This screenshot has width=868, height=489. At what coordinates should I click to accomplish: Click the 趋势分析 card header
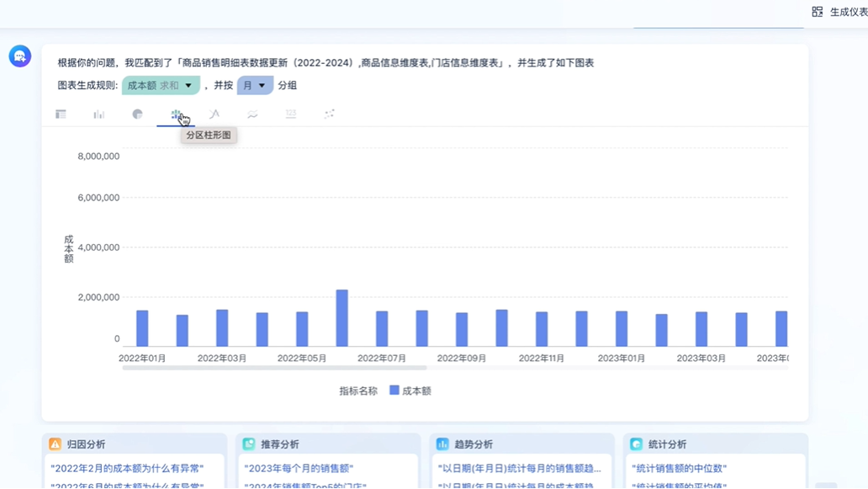[473, 444]
